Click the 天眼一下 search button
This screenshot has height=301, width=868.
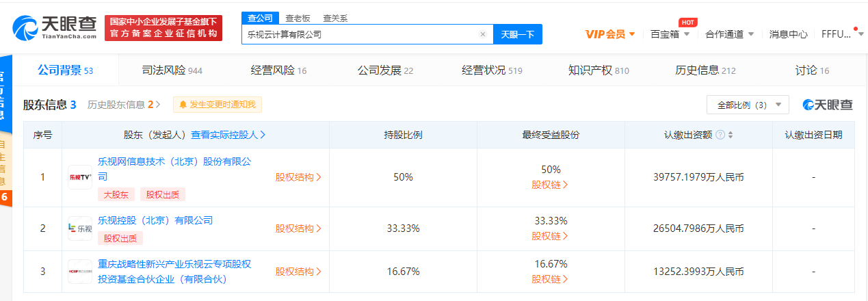click(x=518, y=34)
